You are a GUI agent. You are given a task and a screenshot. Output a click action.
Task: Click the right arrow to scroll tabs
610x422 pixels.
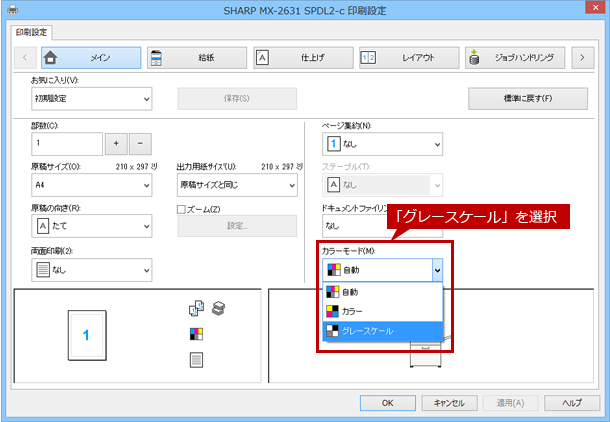click(x=582, y=58)
